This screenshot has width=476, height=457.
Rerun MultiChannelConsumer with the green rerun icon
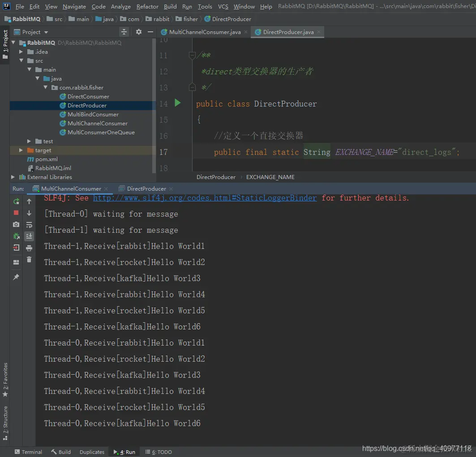tap(17, 201)
